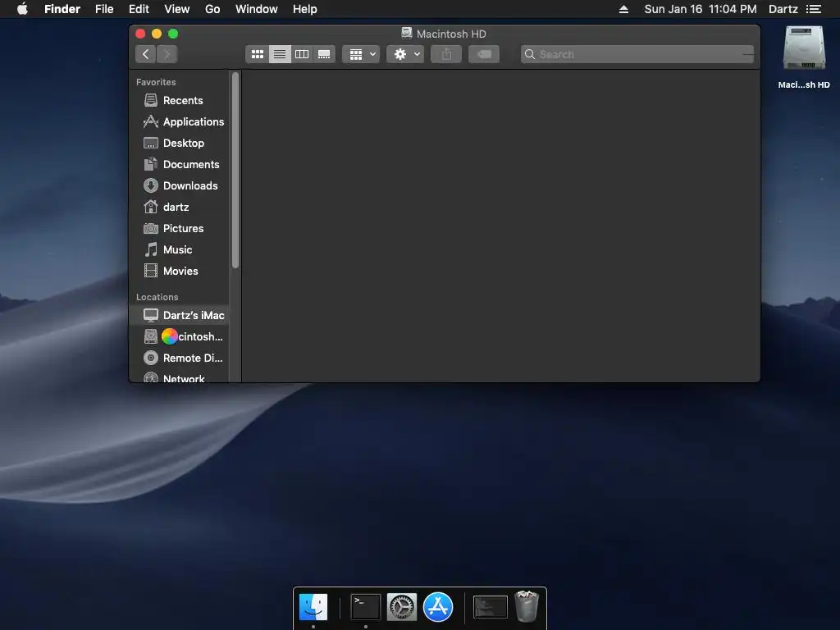Open the group-by arrangement dropdown
Screen dimensions: 840x630
coord(362,54)
